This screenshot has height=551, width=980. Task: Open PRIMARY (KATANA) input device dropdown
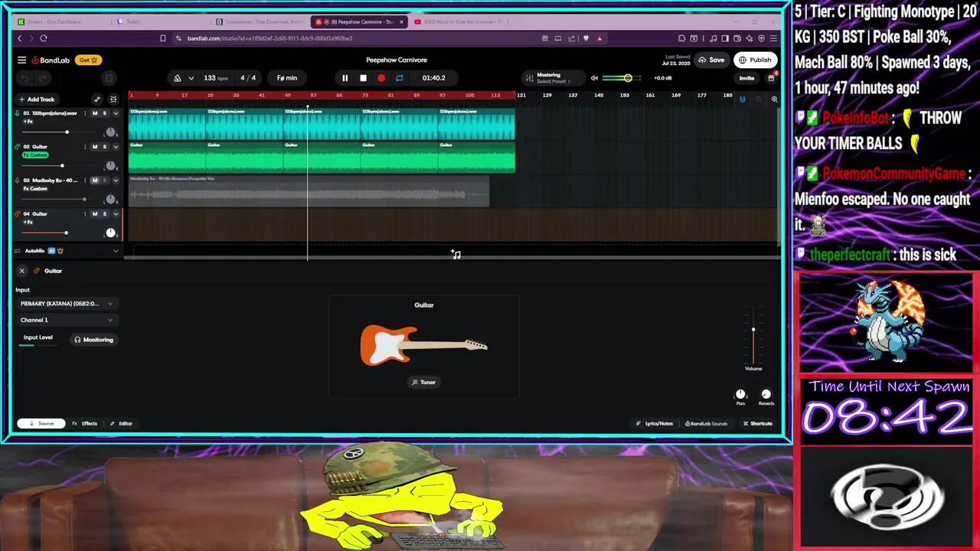tap(67, 304)
